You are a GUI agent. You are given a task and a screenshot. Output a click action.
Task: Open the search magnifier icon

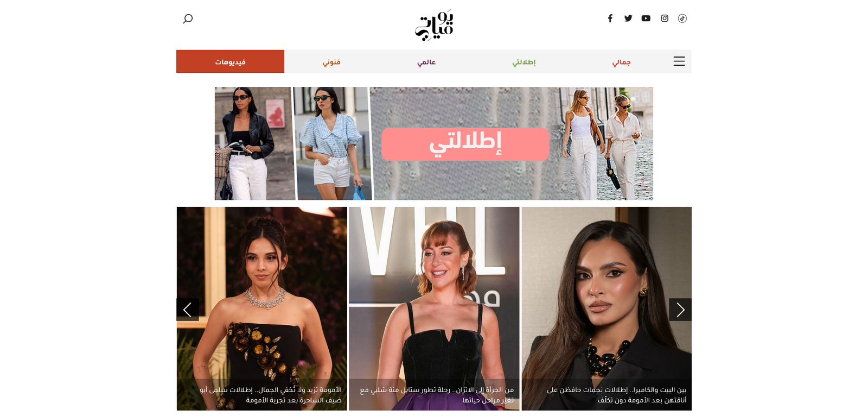[x=188, y=19]
